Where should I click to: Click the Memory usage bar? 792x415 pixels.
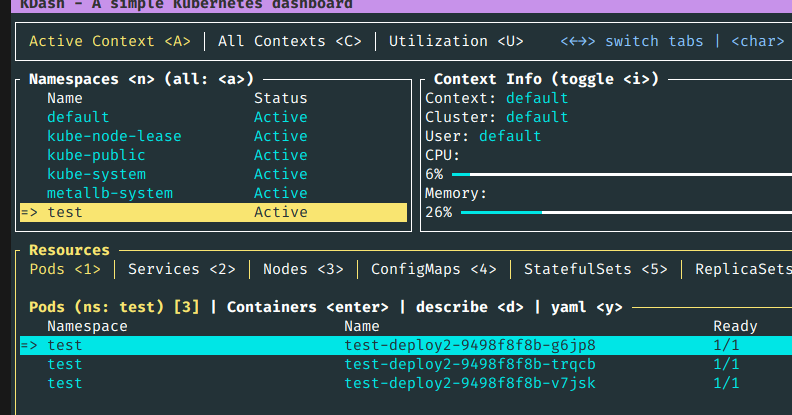620,212
